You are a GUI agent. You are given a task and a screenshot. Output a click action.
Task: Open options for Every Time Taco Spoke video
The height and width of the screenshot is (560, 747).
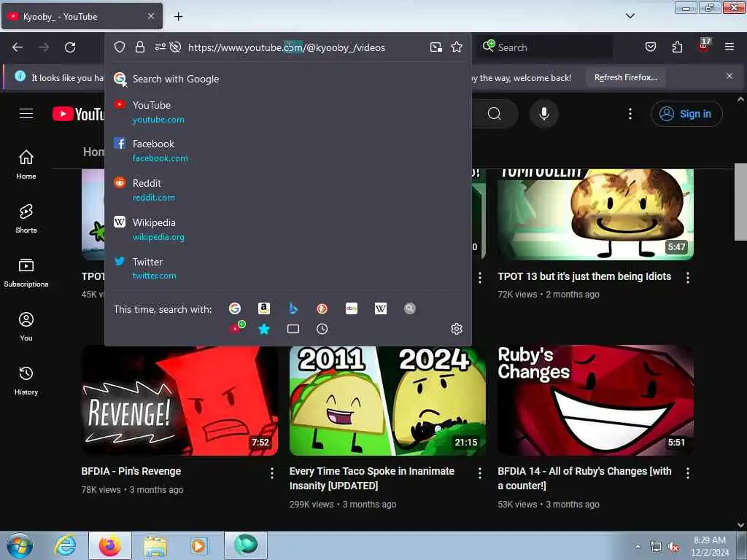[480, 472]
